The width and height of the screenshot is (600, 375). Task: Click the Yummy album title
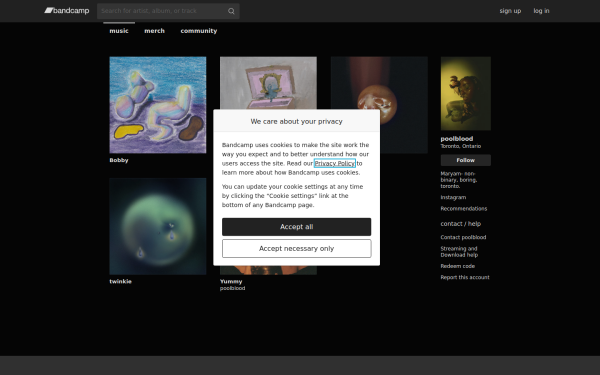click(231, 281)
